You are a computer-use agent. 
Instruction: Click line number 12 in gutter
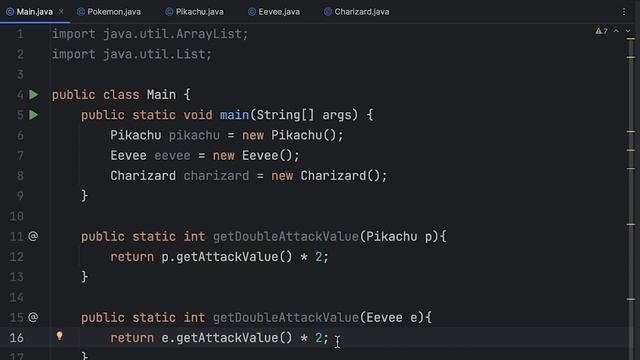click(16, 257)
